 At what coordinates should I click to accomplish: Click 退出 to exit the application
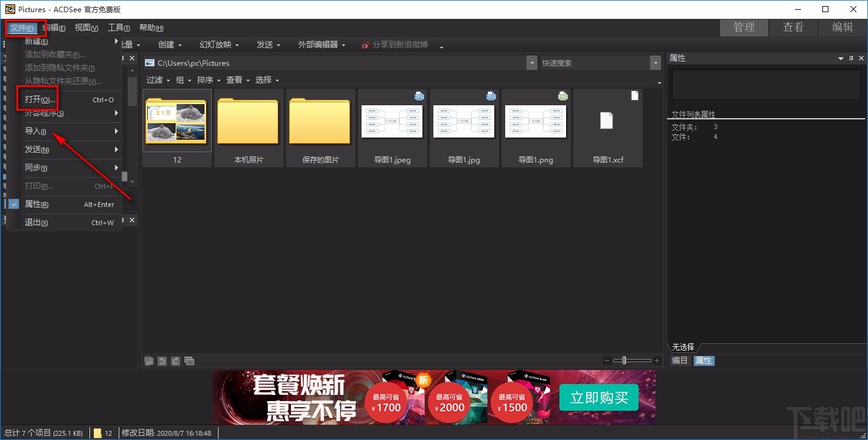[35, 222]
